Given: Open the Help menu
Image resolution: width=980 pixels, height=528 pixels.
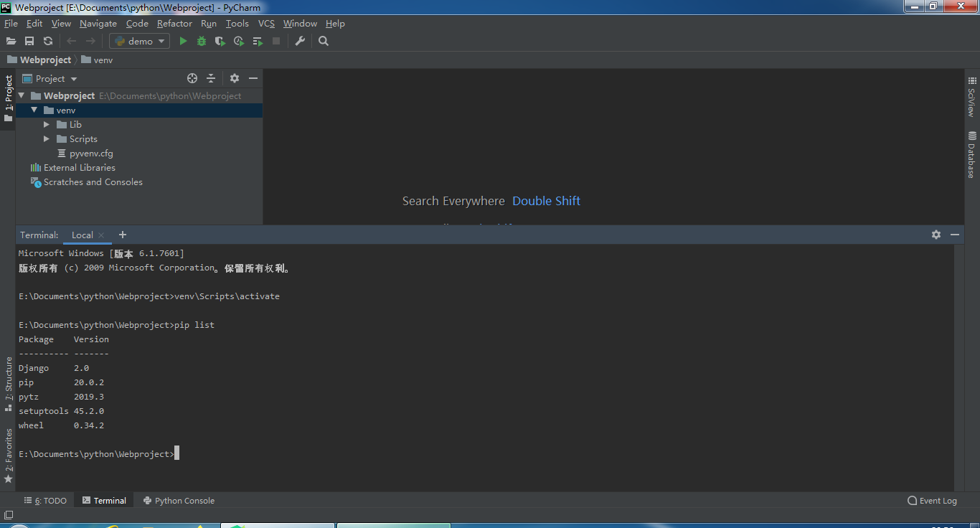Looking at the screenshot, I should click(x=335, y=24).
